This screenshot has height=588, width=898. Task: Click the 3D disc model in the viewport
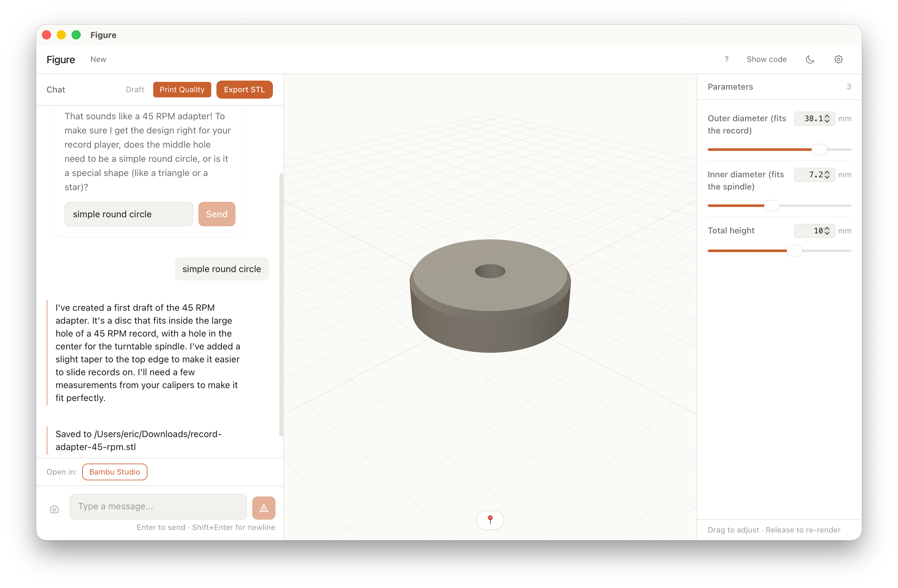click(x=490, y=296)
